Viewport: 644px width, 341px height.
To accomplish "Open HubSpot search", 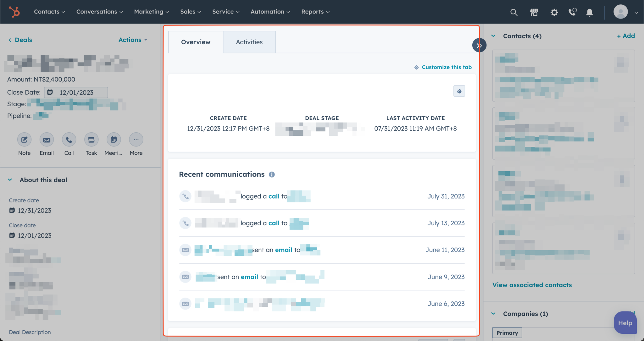I will [514, 12].
